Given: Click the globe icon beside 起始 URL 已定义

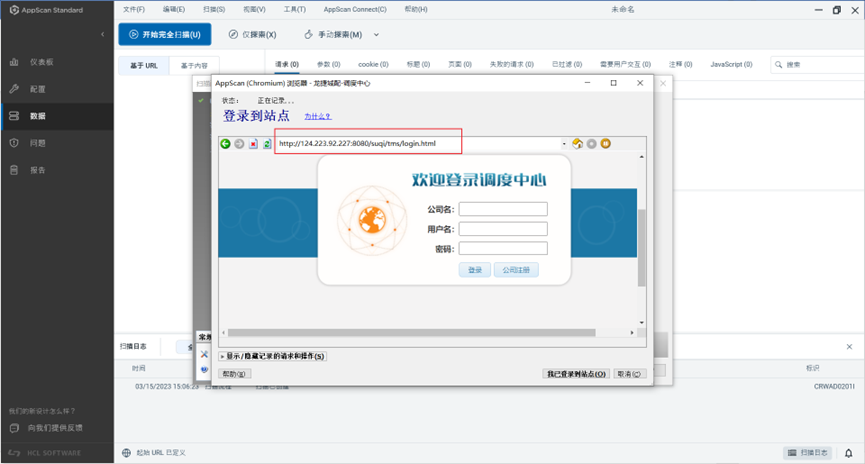Looking at the screenshot, I should [126, 452].
